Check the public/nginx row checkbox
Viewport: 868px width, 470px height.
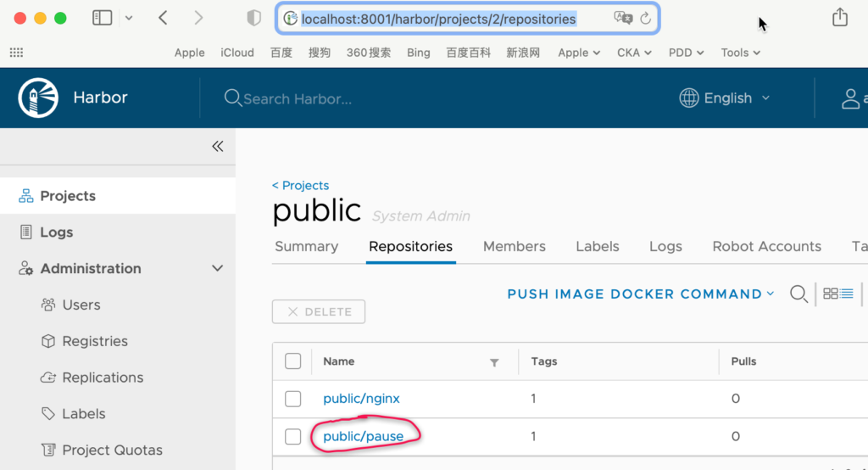pyautogui.click(x=292, y=399)
